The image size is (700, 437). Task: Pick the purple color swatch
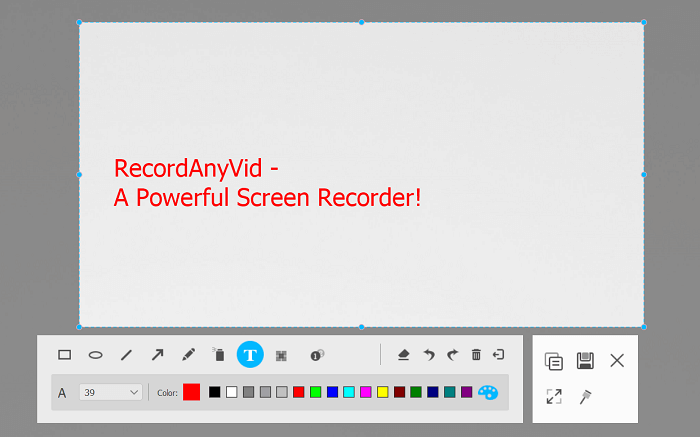tap(467, 392)
